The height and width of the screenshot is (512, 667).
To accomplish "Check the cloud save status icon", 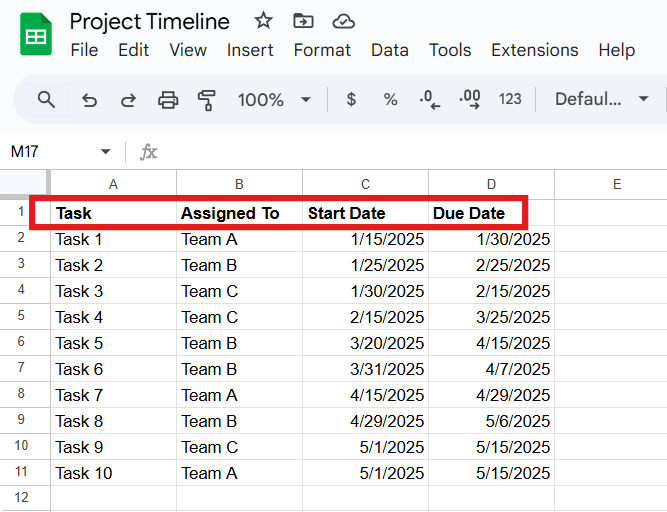I will (343, 21).
